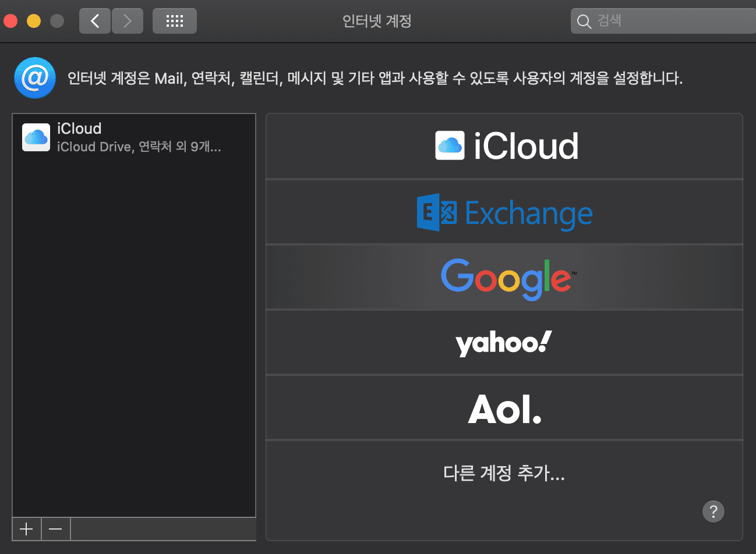Choose Google as the account type
The width and height of the screenshot is (756, 554).
tap(504, 278)
